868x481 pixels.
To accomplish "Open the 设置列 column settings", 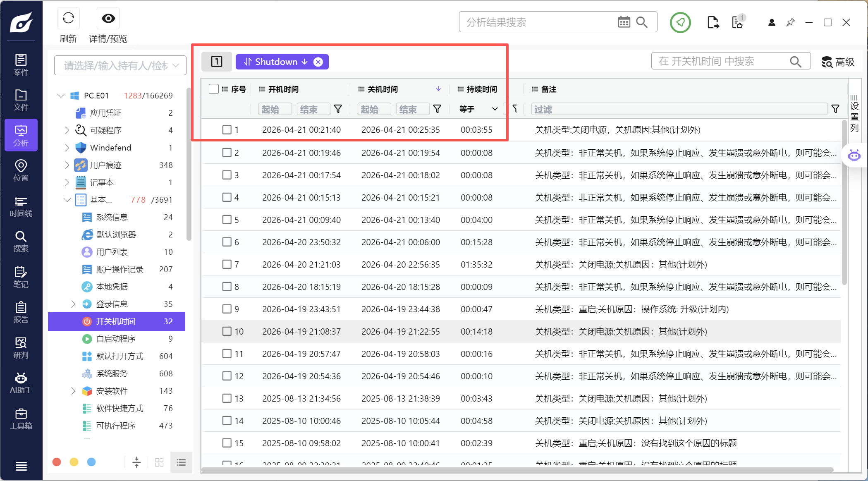I will tap(854, 114).
